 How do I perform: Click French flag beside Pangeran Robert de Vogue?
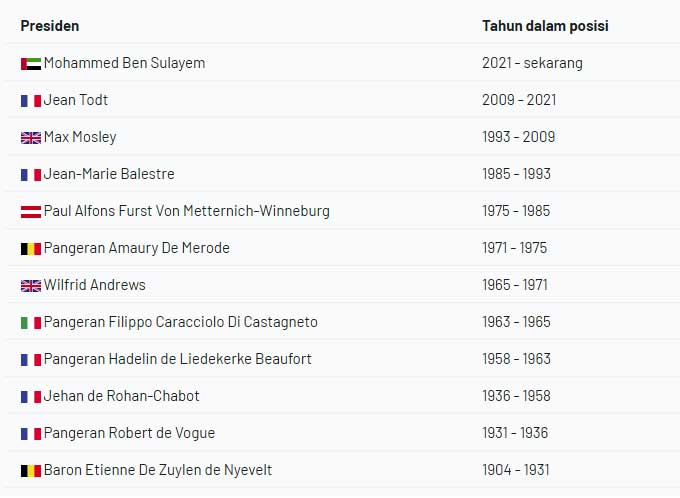click(31, 434)
